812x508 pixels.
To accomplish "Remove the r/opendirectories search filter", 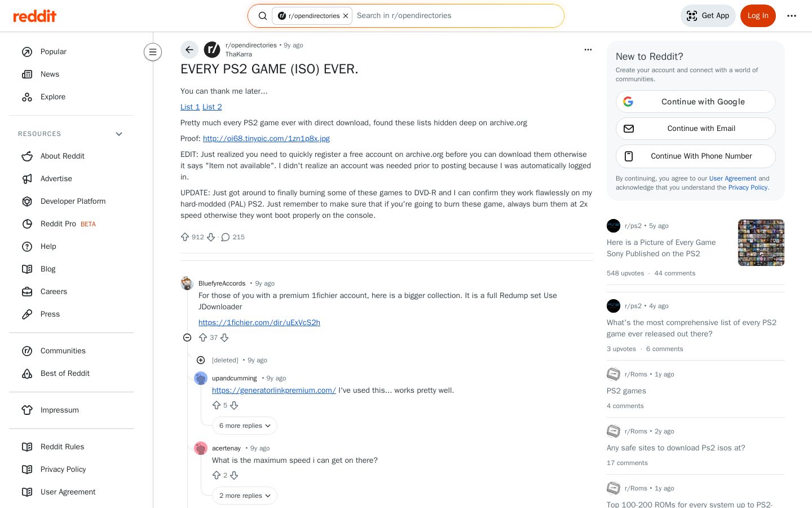I will click(346, 16).
